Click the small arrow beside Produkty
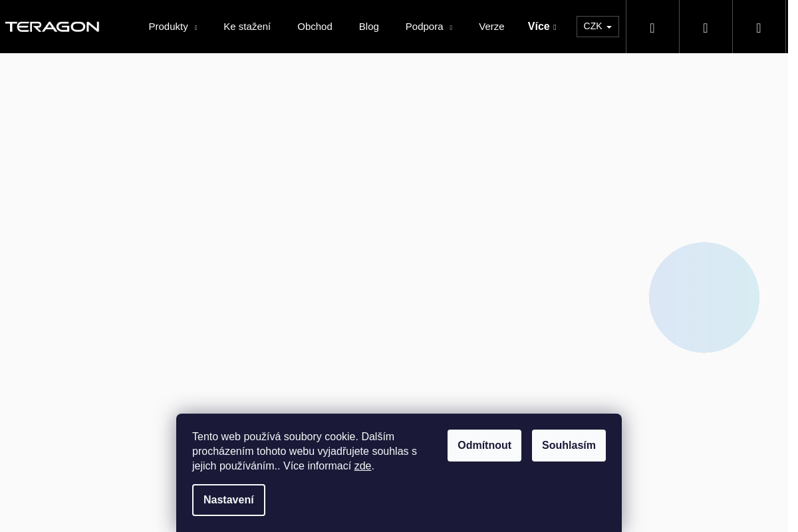The width and height of the screenshot is (798, 532). coord(196,28)
